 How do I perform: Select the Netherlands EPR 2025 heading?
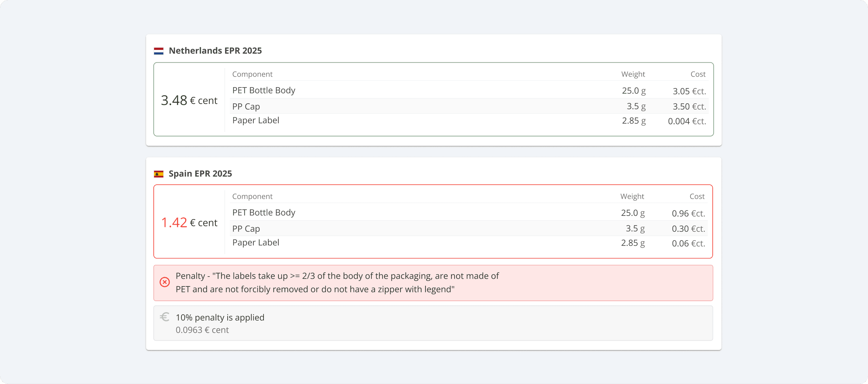tap(215, 51)
